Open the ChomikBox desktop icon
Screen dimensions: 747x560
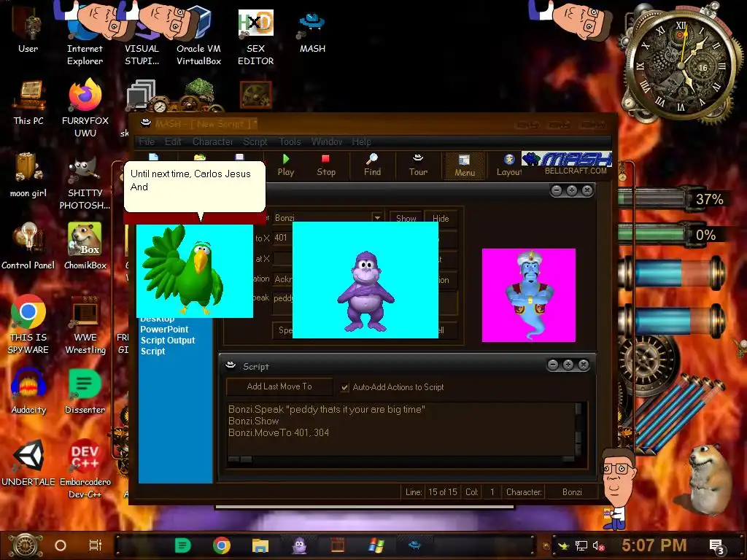85,245
